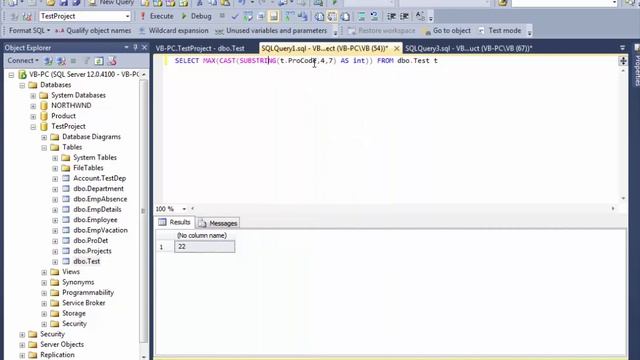Screen dimensions: 640x360
Task: Select Results to Grid mode
Action: [332, 16]
